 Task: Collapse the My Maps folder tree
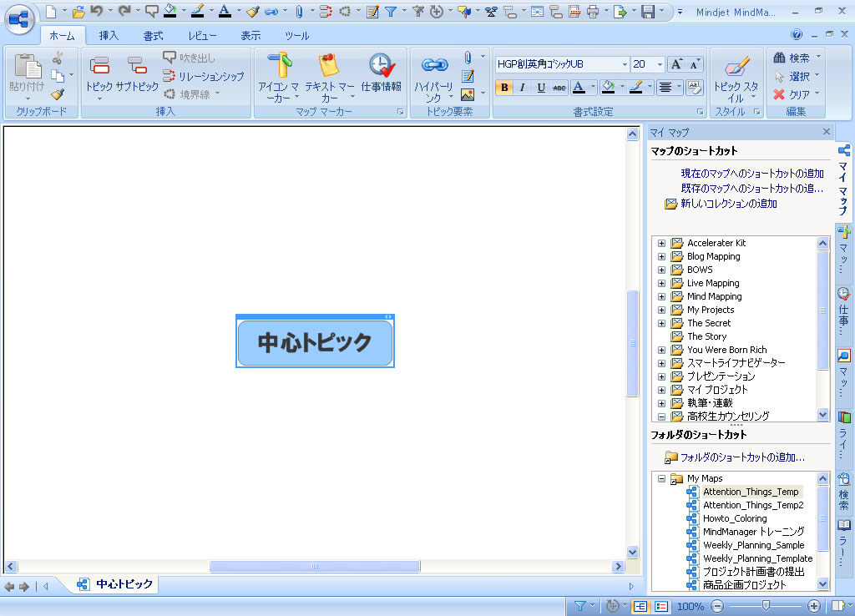tap(661, 478)
